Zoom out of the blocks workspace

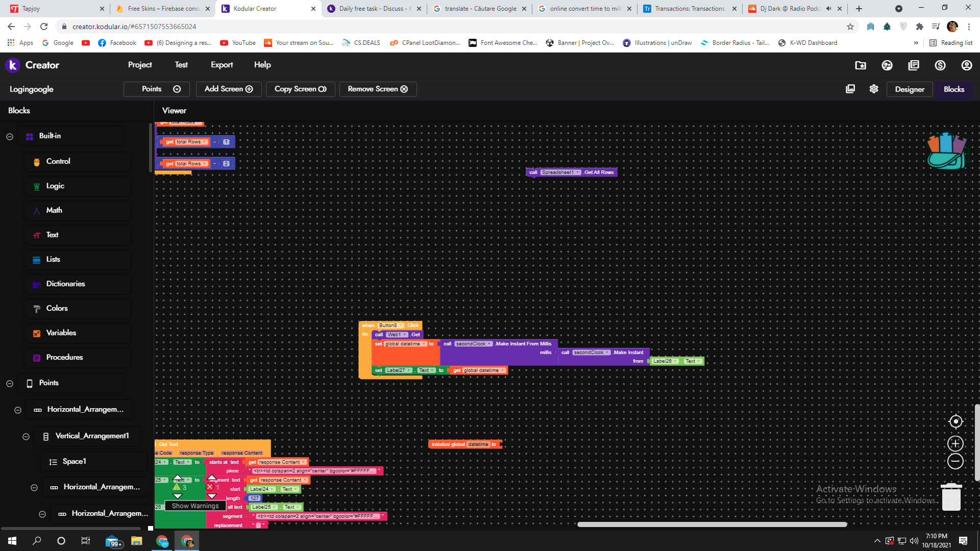pyautogui.click(x=955, y=461)
